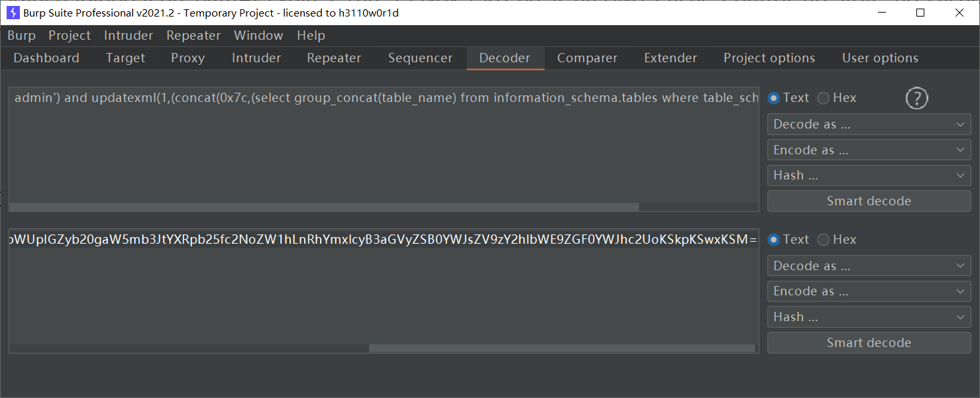Open the Window menu
The image size is (980, 398).
tap(258, 36)
